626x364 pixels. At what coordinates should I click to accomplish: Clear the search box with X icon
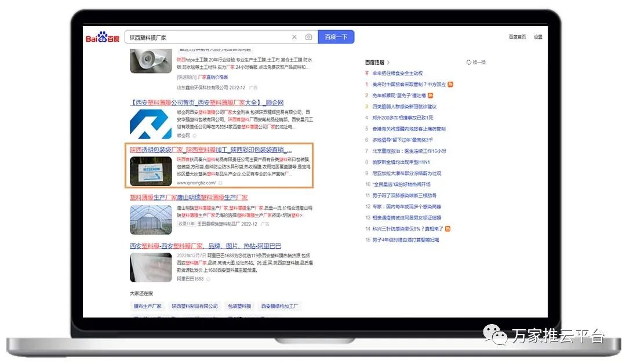(x=294, y=37)
